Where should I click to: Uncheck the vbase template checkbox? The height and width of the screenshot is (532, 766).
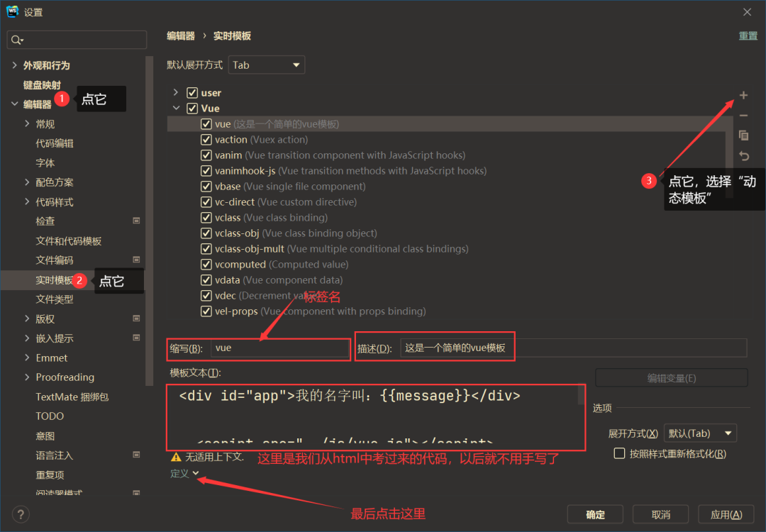point(206,187)
